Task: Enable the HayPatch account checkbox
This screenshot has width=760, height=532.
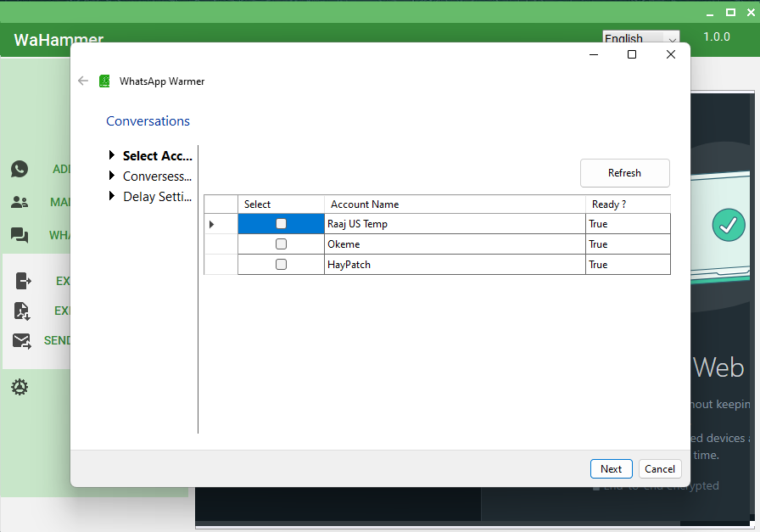Action: [x=281, y=265]
